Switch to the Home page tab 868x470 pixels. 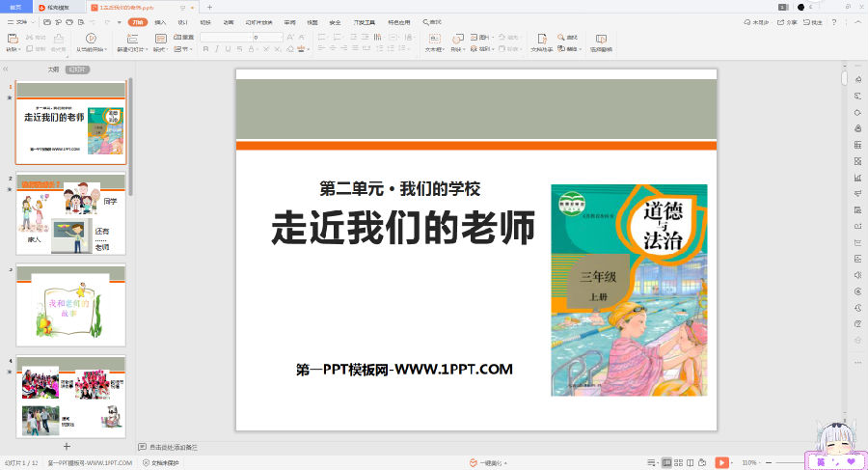click(16, 7)
